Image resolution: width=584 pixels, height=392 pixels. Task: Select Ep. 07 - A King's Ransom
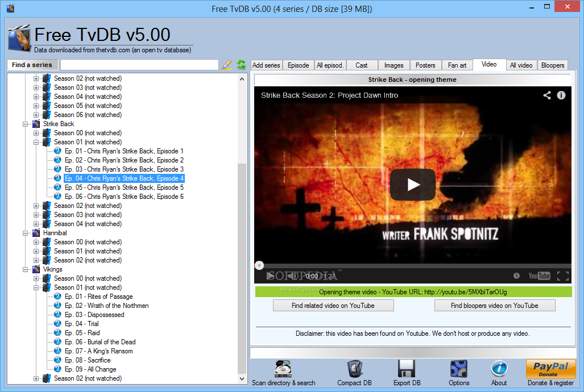(x=99, y=351)
